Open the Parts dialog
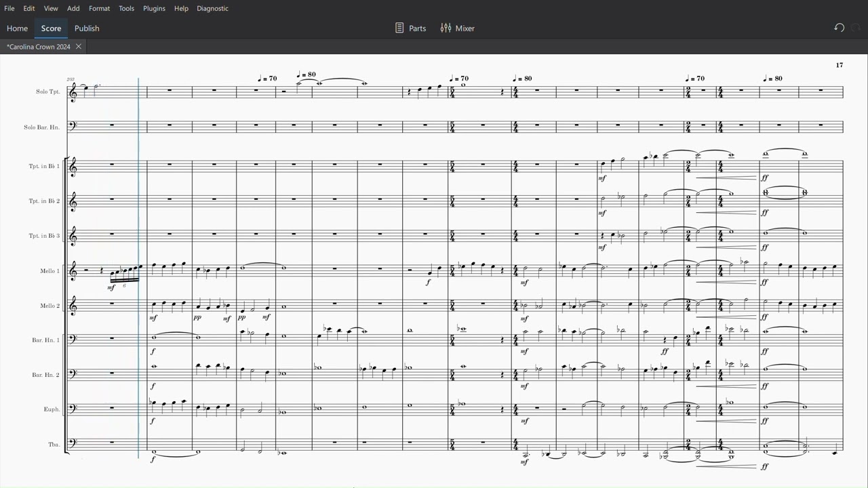The width and height of the screenshot is (868, 488). coord(410,28)
